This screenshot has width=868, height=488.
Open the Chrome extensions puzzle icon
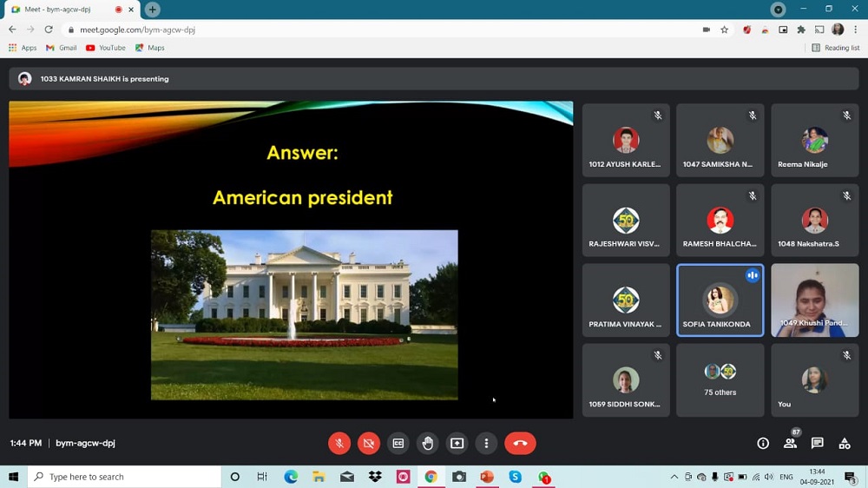pyautogui.click(x=801, y=30)
